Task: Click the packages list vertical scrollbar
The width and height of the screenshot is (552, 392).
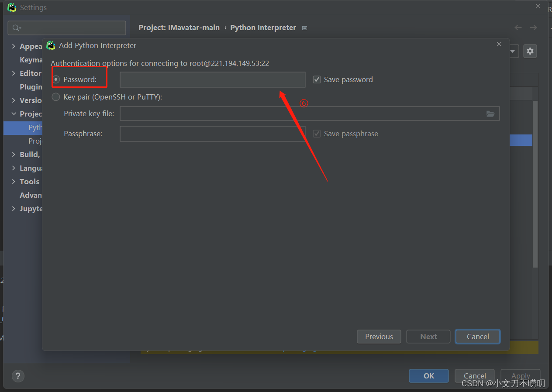Action: (x=535, y=183)
